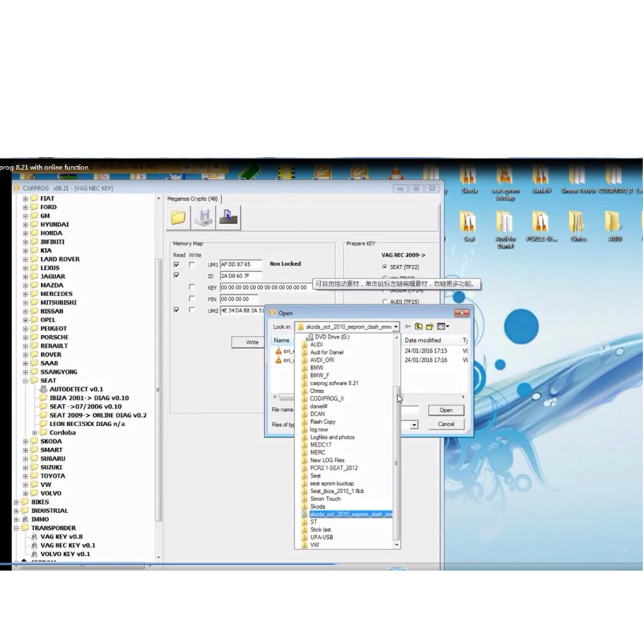The width and height of the screenshot is (644, 644).
Task: Choose PCR2.1-SEAT_2012 in dropdown list
Action: pyautogui.click(x=334, y=468)
